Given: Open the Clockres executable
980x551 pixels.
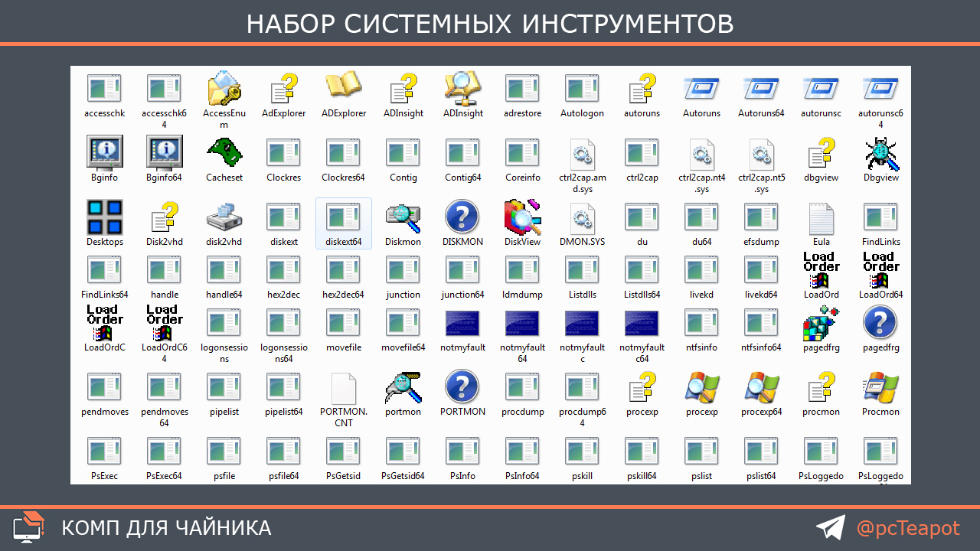Looking at the screenshot, I should (283, 153).
